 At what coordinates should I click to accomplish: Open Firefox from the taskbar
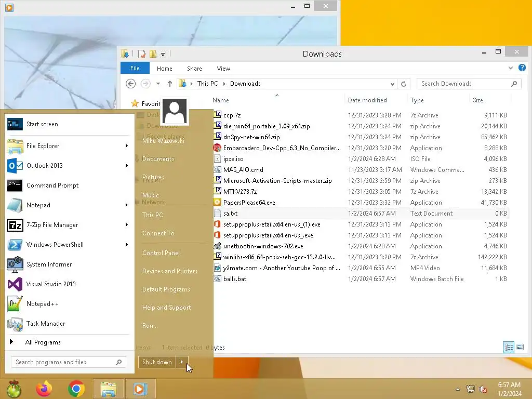tap(44, 389)
